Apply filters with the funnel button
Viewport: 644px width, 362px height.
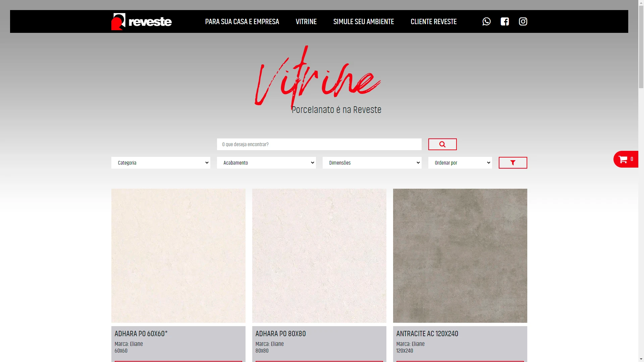coord(513,163)
